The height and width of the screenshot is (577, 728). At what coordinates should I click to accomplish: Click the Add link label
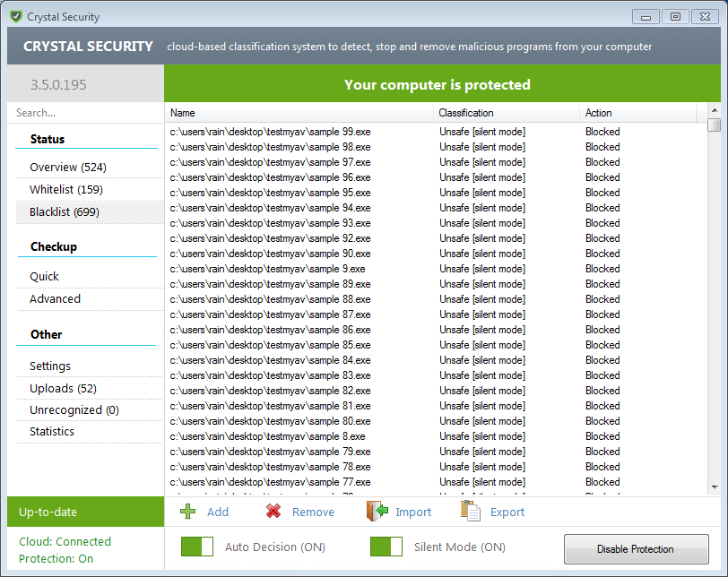[218, 512]
